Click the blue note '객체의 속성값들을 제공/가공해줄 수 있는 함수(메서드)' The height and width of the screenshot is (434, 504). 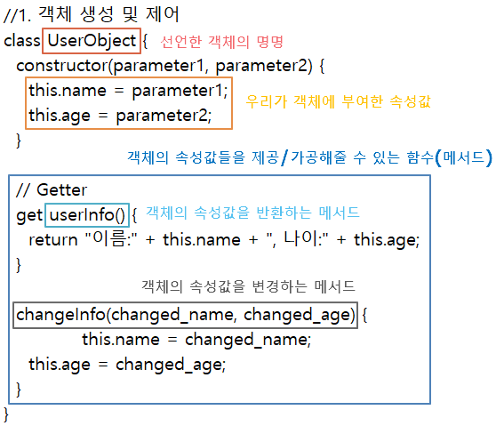click(309, 157)
